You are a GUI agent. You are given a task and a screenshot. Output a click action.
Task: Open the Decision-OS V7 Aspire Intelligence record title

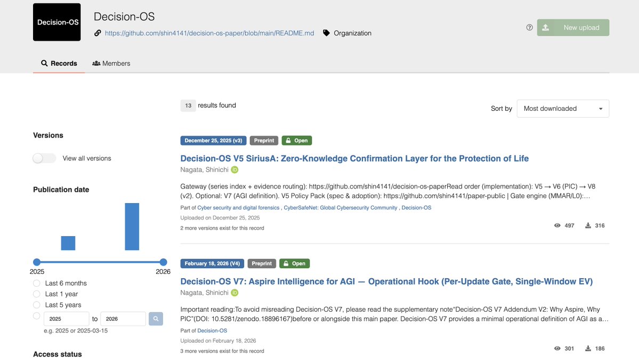(386, 281)
